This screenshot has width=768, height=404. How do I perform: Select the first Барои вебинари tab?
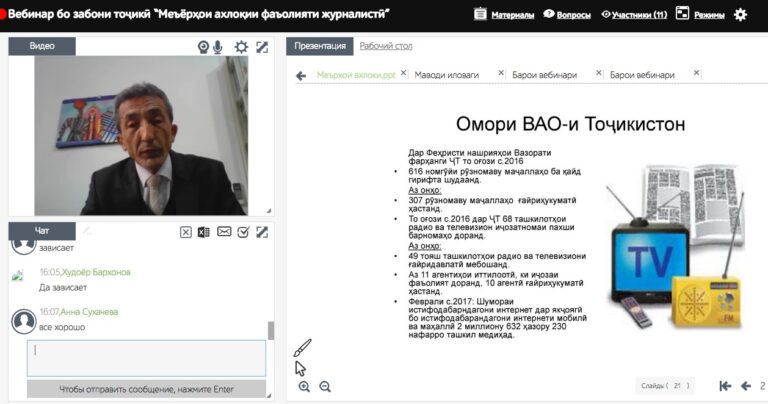545,75
